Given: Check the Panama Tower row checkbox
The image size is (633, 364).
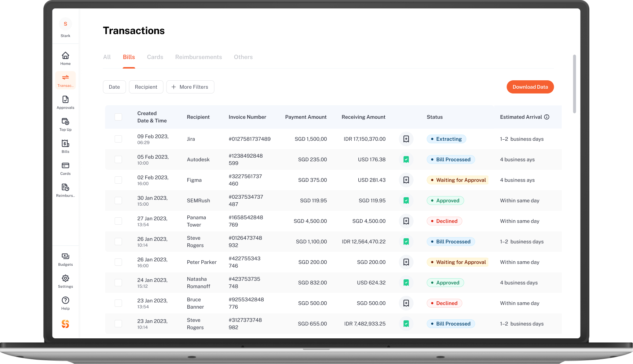Looking at the screenshot, I should pos(118,221).
